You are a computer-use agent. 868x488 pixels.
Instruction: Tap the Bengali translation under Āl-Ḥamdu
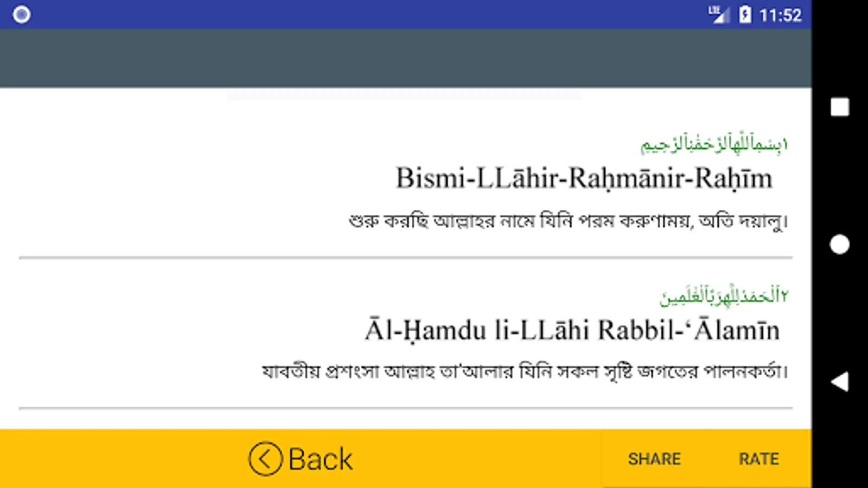525,372
